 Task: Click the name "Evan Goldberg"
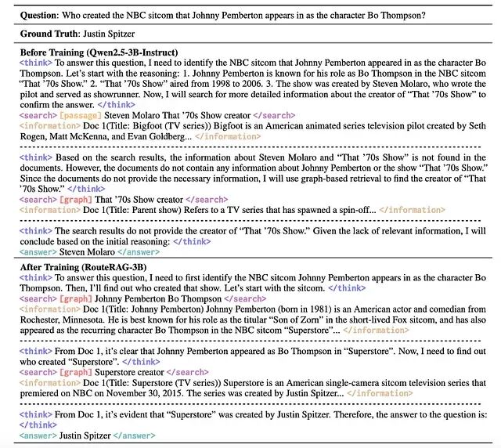(156, 136)
